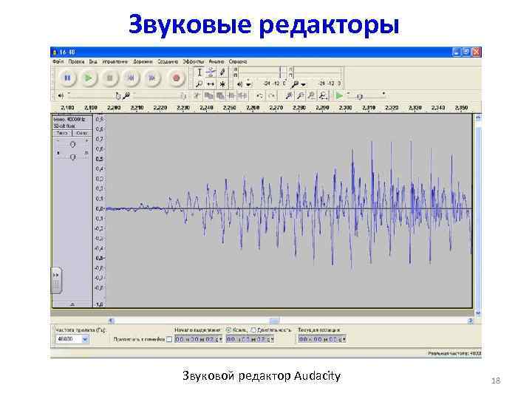Open the Анализ menu
This screenshot has height=399, width=532.
click(x=216, y=62)
